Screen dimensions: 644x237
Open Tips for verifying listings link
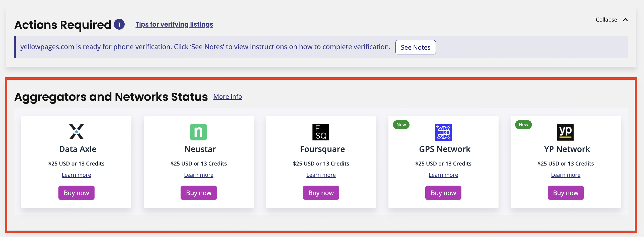coord(174,24)
